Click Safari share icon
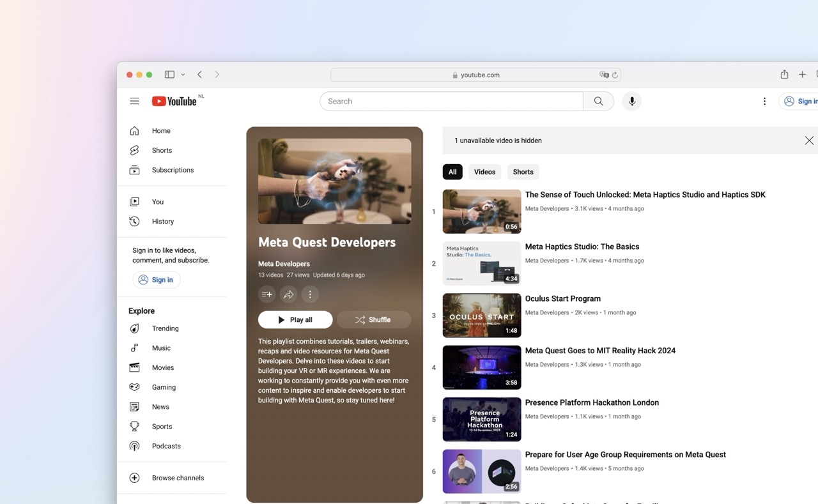This screenshot has height=504, width=818. coord(784,74)
